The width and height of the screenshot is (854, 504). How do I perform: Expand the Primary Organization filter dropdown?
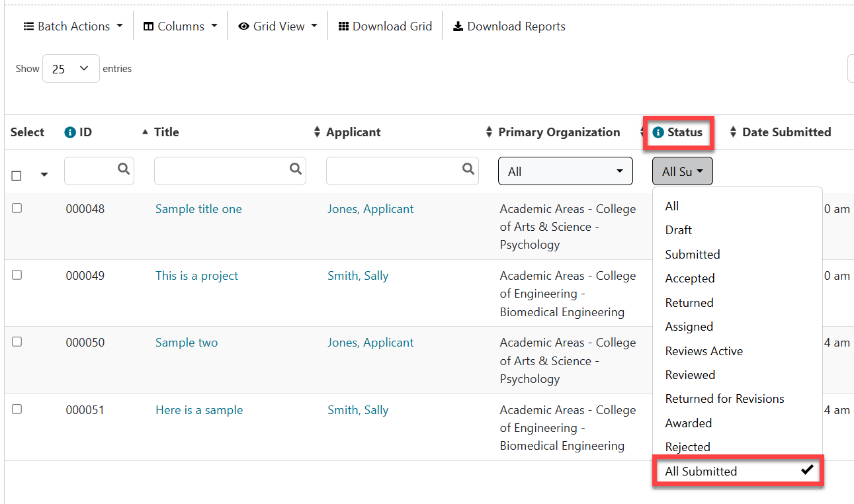click(566, 171)
